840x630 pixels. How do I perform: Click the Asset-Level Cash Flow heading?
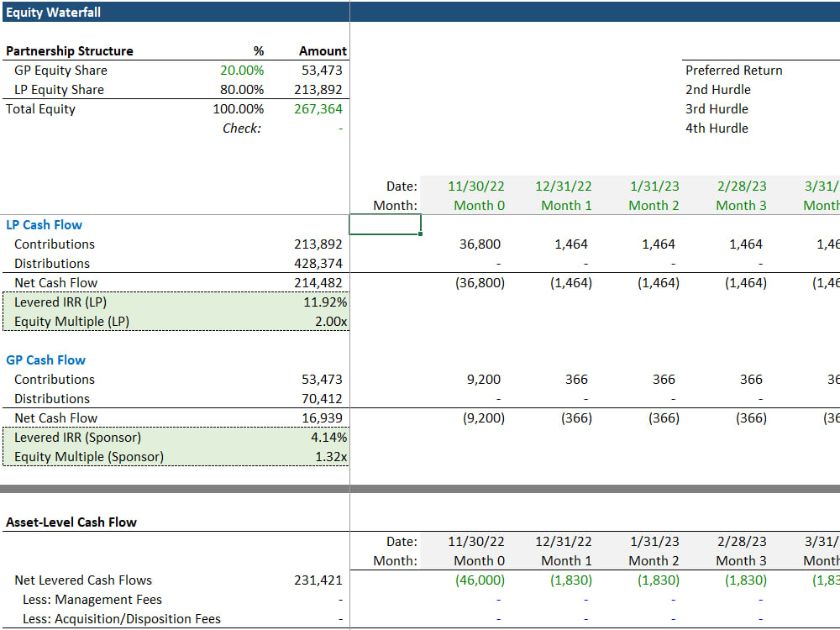[71, 522]
